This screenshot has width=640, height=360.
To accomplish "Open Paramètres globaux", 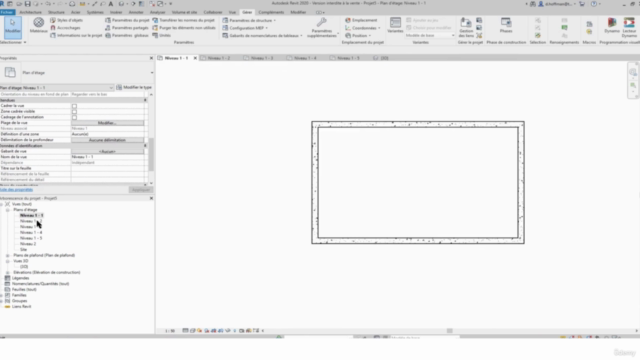I will [x=127, y=36].
